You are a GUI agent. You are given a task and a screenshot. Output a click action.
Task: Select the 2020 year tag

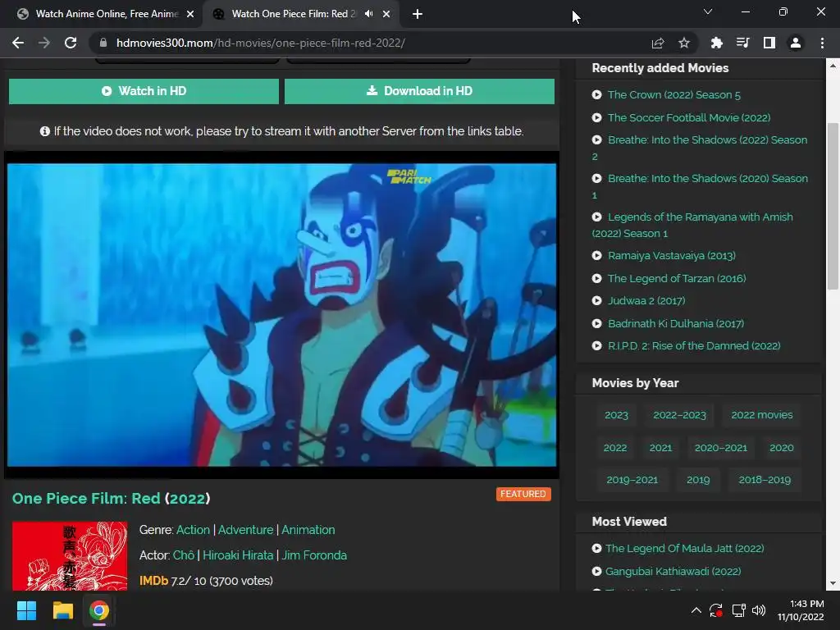coord(782,448)
